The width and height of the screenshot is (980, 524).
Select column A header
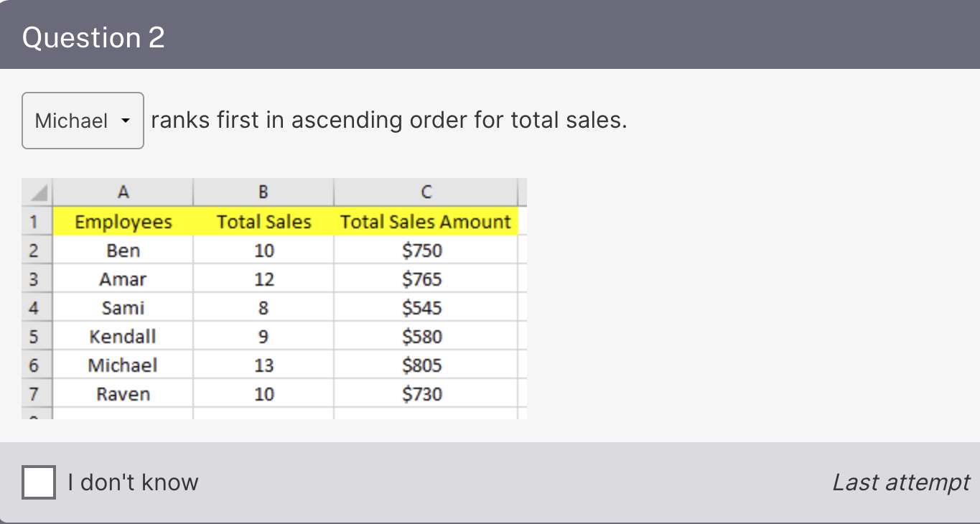[x=123, y=192]
